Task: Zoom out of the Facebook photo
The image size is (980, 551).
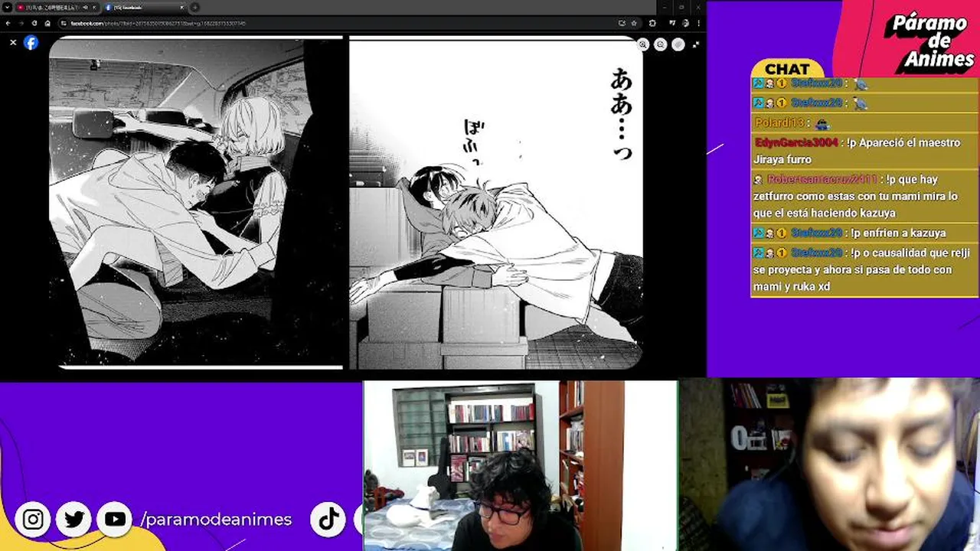Action: point(660,44)
